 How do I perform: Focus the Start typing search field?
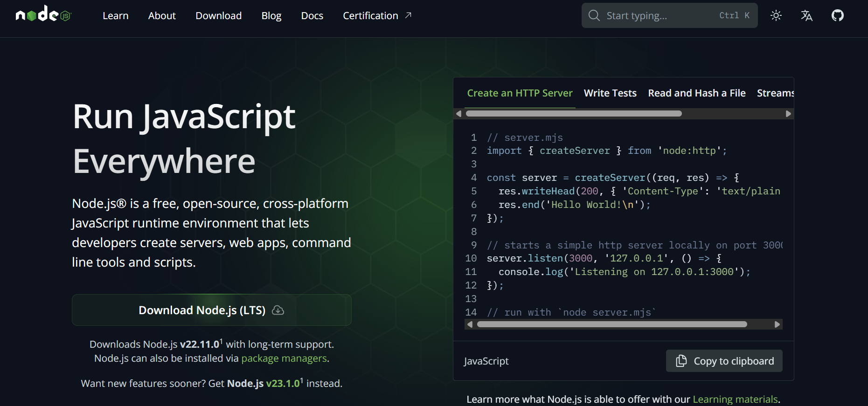tap(669, 15)
